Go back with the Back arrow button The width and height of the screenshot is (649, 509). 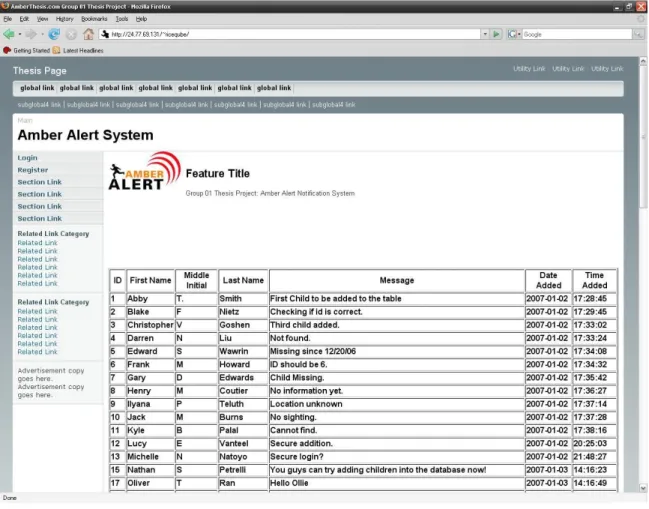[9, 34]
